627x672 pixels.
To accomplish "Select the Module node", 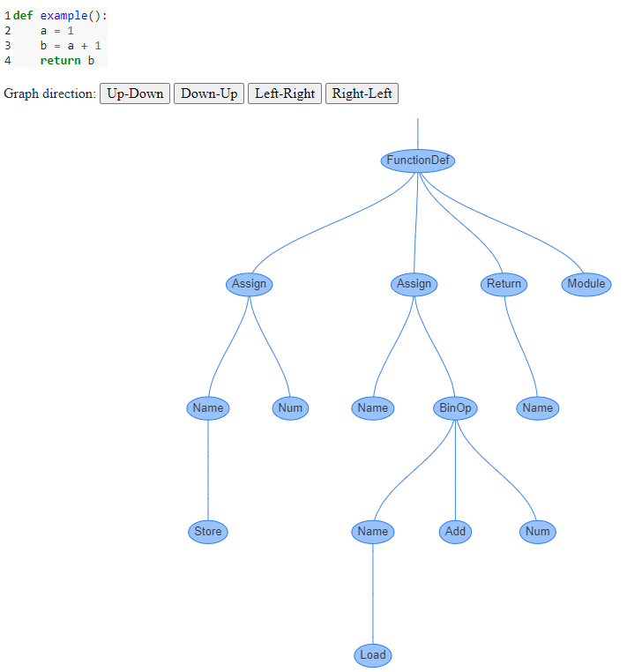I will tap(586, 284).
